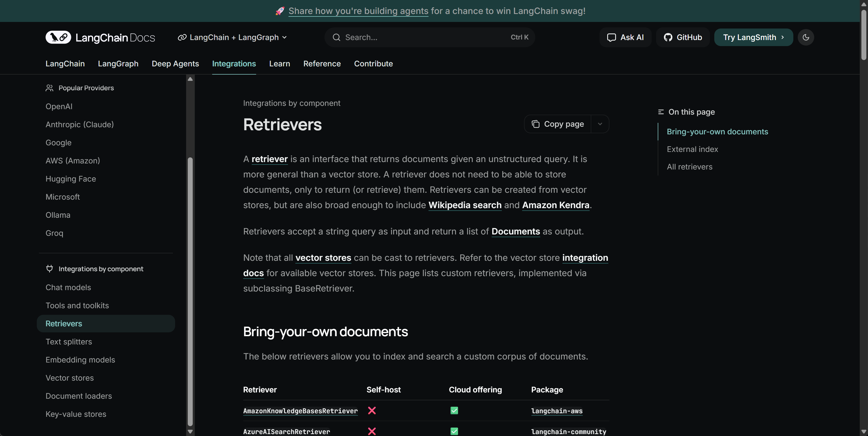
Task: Open Chat models in the sidebar
Action: tap(68, 288)
